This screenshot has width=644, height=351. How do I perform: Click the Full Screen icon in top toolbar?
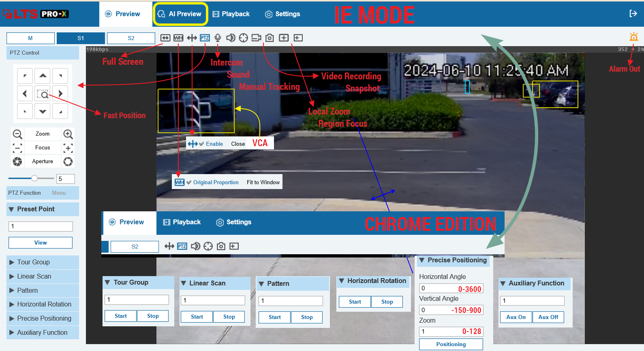tap(165, 38)
